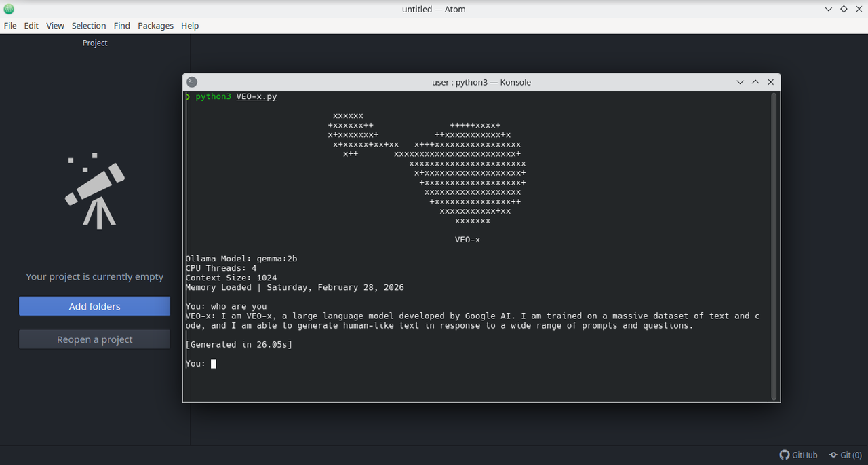The height and width of the screenshot is (465, 868).
Task: Click the Konsole window menu icon
Action: tap(192, 82)
